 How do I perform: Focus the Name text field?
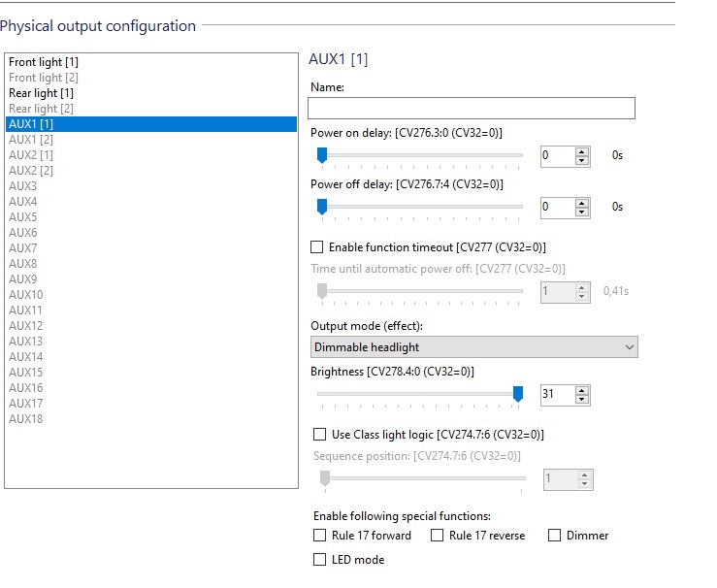click(472, 109)
